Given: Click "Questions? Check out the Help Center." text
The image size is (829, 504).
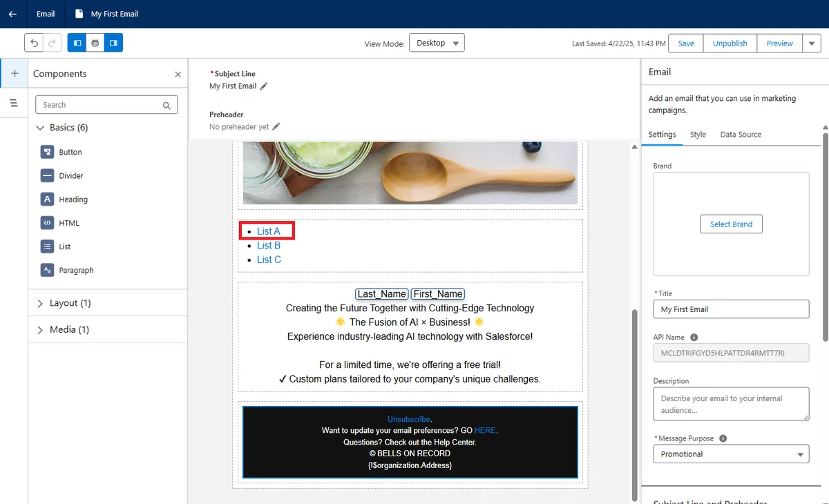Looking at the screenshot, I should click(410, 442).
